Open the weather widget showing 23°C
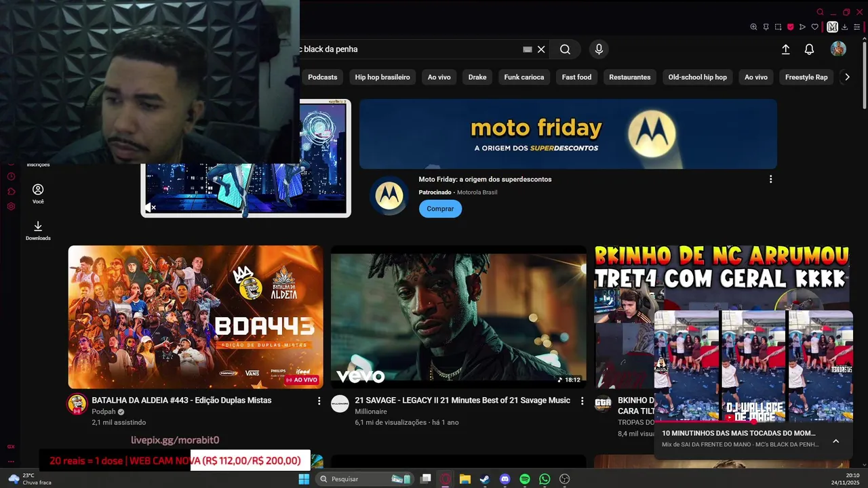Image resolution: width=868 pixels, height=488 pixels. coord(30,479)
